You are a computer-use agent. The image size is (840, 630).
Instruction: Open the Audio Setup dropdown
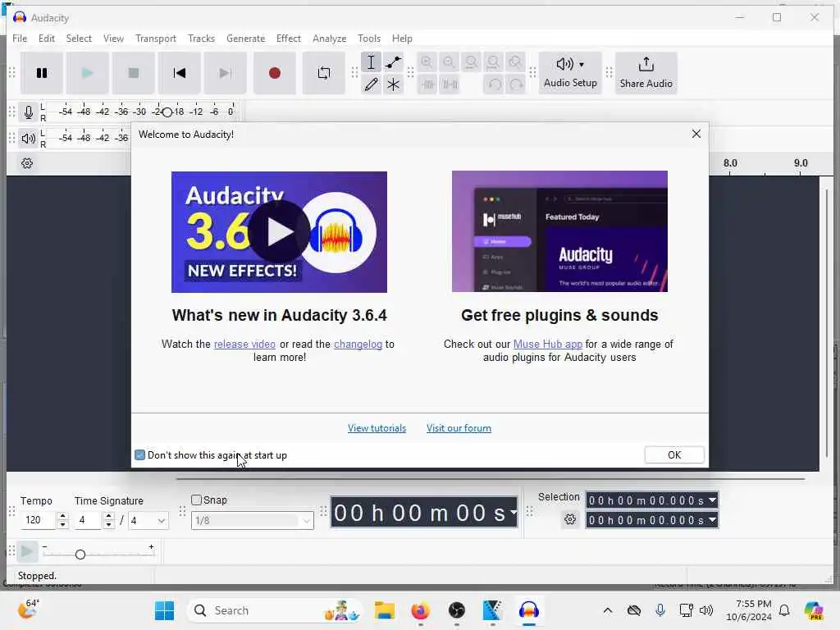(570, 73)
